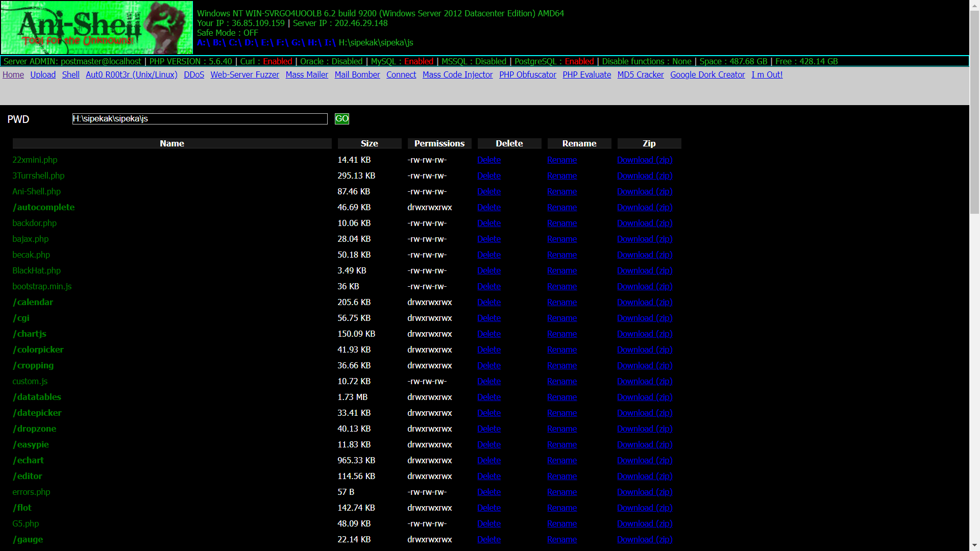Open the /datepicker folder
The image size is (980, 551).
point(37,413)
